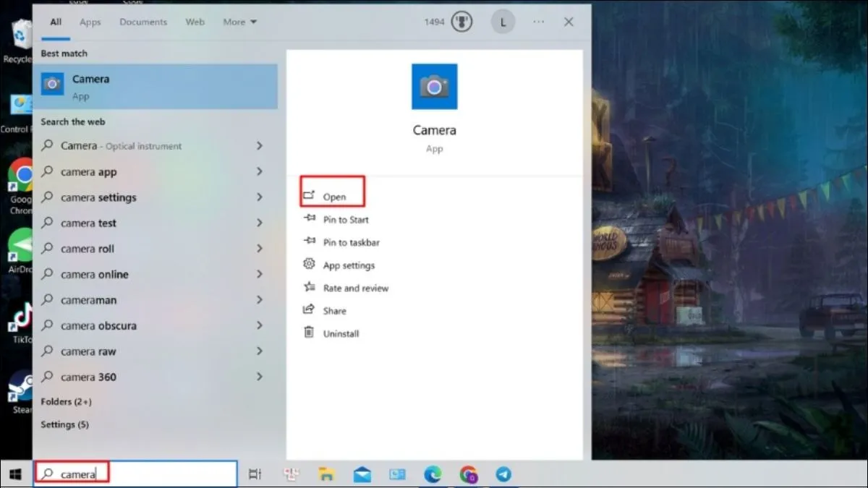Open Google Chrome from the taskbar

(x=468, y=475)
